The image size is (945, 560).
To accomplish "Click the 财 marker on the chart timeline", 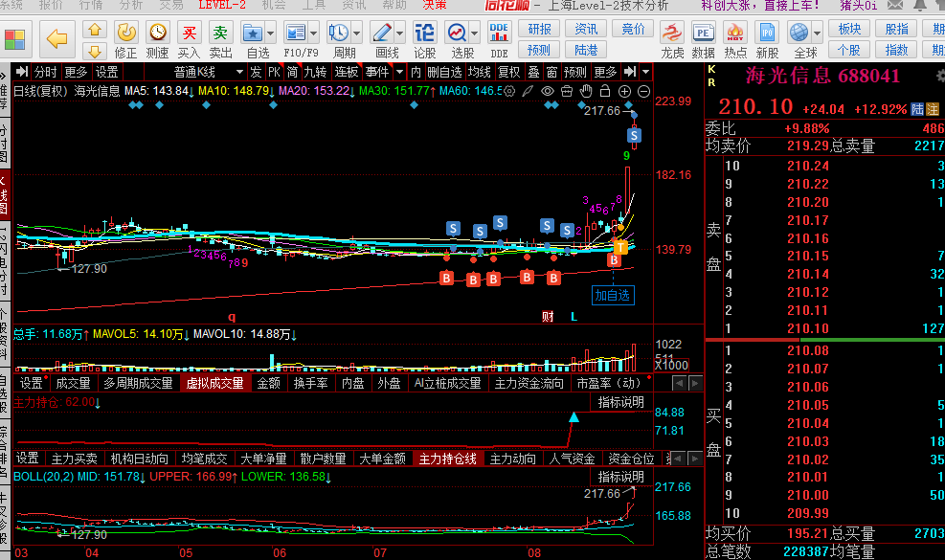I will pyautogui.click(x=548, y=317).
